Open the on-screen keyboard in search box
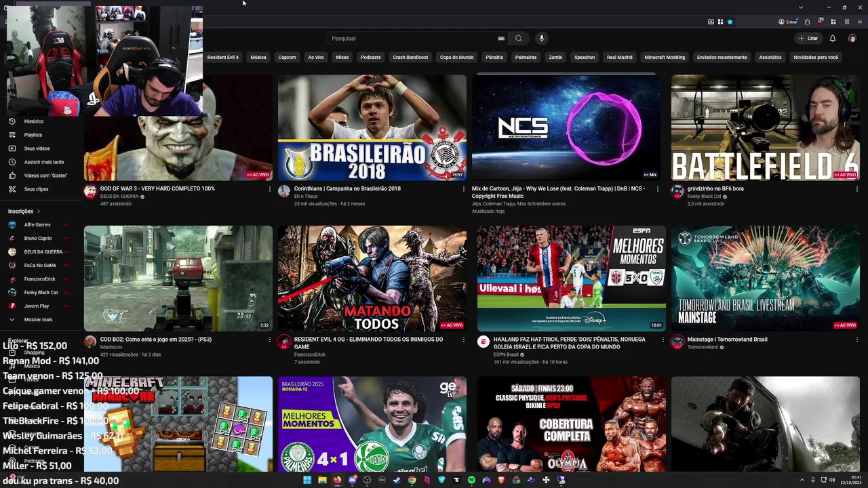The width and height of the screenshot is (868, 488). pyautogui.click(x=501, y=39)
